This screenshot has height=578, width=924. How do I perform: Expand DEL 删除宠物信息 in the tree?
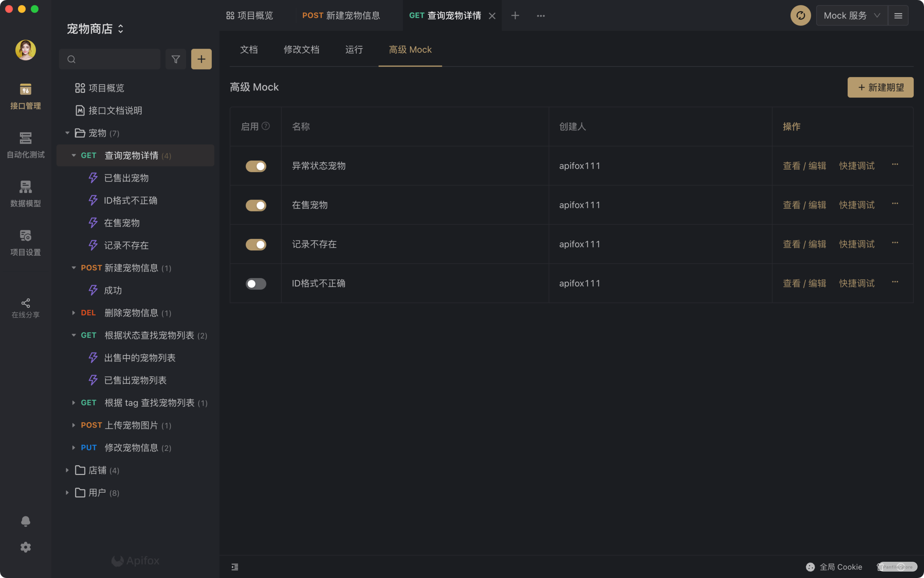pos(74,313)
